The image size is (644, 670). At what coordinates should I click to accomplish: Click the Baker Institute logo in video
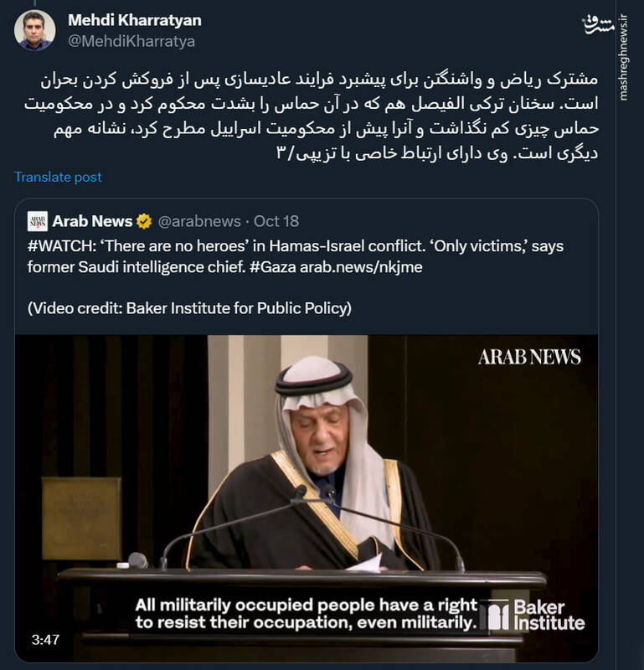[x=536, y=614]
